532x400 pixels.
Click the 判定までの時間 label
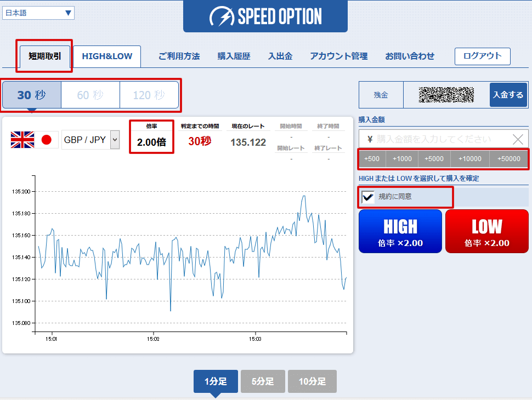pyautogui.click(x=200, y=126)
